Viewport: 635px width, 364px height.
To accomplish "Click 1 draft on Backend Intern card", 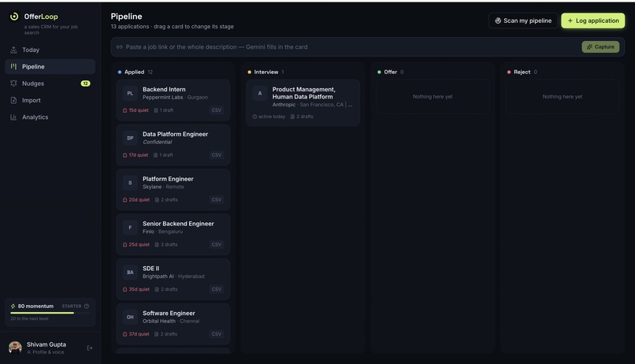I will pyautogui.click(x=164, y=110).
